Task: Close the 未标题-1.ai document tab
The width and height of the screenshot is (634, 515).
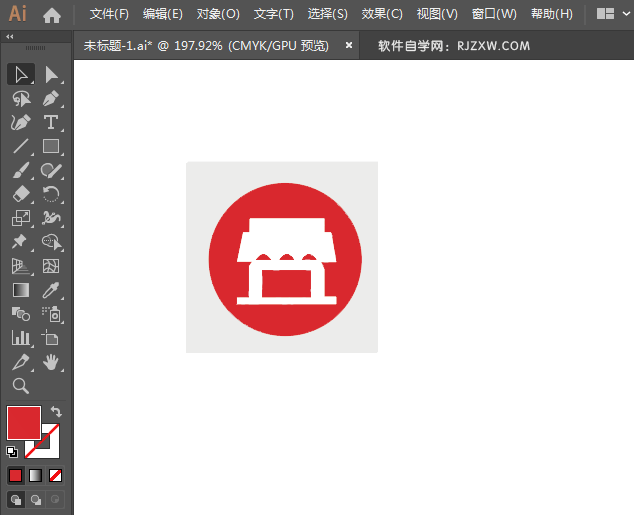Action: (349, 45)
